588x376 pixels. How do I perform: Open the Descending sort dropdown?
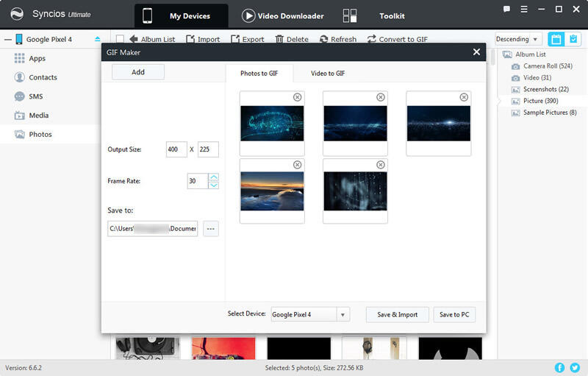click(x=517, y=39)
